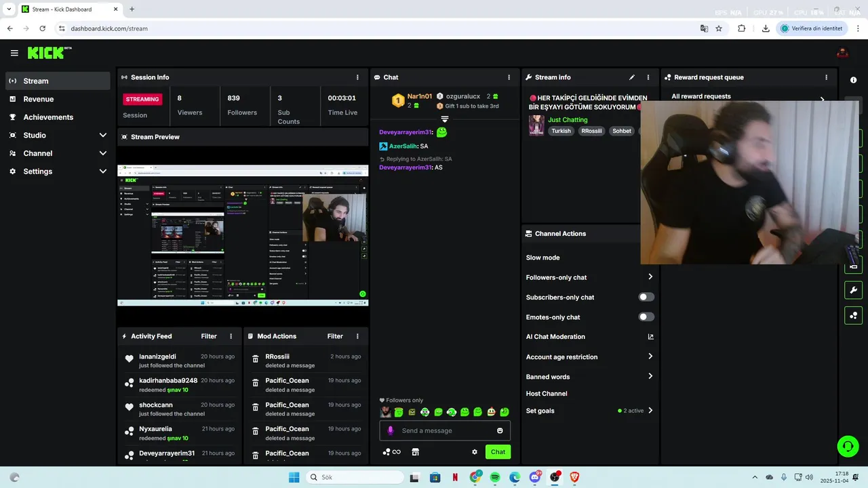The width and height of the screenshot is (868, 488).
Task: Expand the Channel sidebar section
Action: coord(103,153)
